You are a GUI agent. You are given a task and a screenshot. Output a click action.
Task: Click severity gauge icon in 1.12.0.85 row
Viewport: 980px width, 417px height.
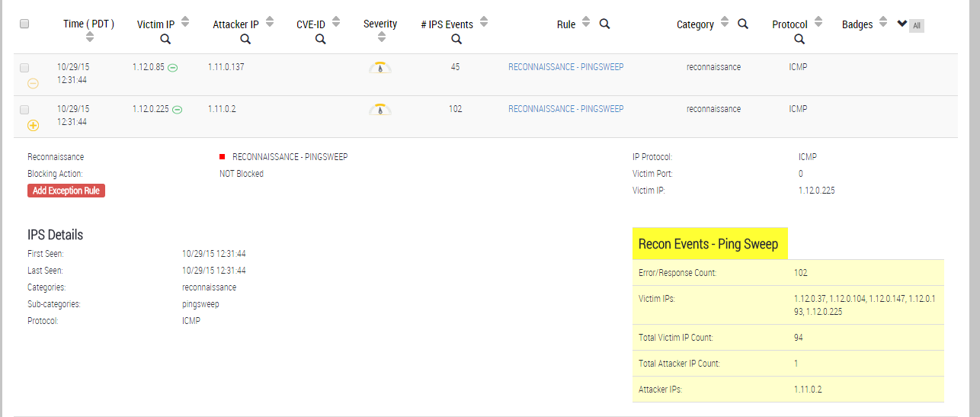click(x=380, y=68)
